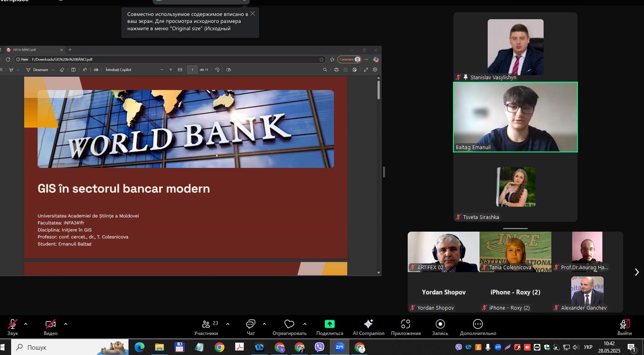Click the Пошук taskbar search box
The width and height of the screenshot is (644, 355).
[x=70, y=347]
